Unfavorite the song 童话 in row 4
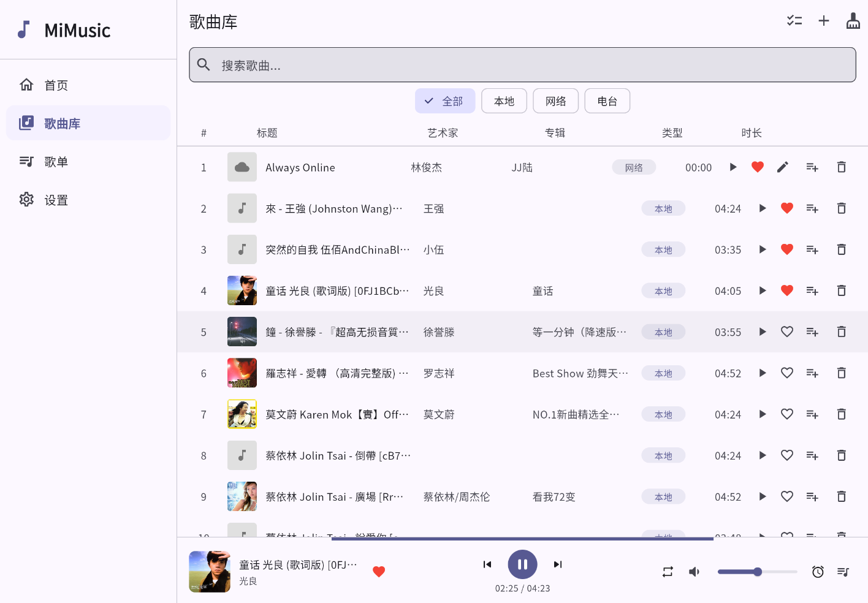Viewport: 868px width, 603px height. tap(786, 290)
